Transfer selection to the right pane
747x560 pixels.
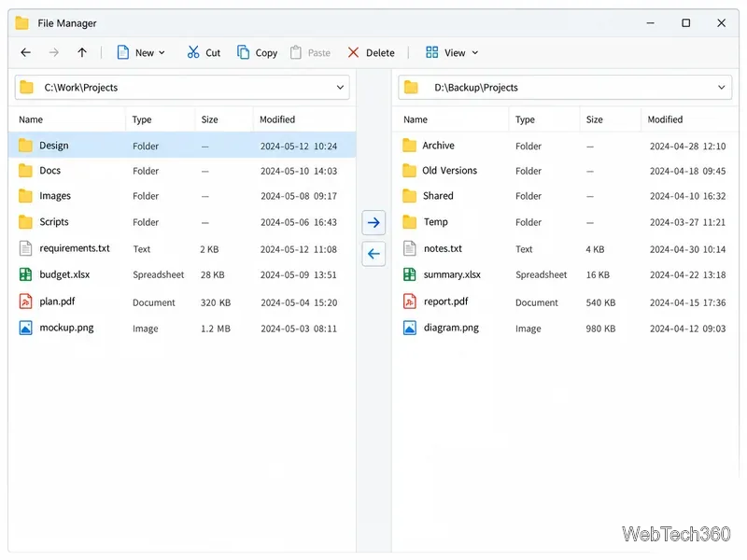pyautogui.click(x=373, y=222)
